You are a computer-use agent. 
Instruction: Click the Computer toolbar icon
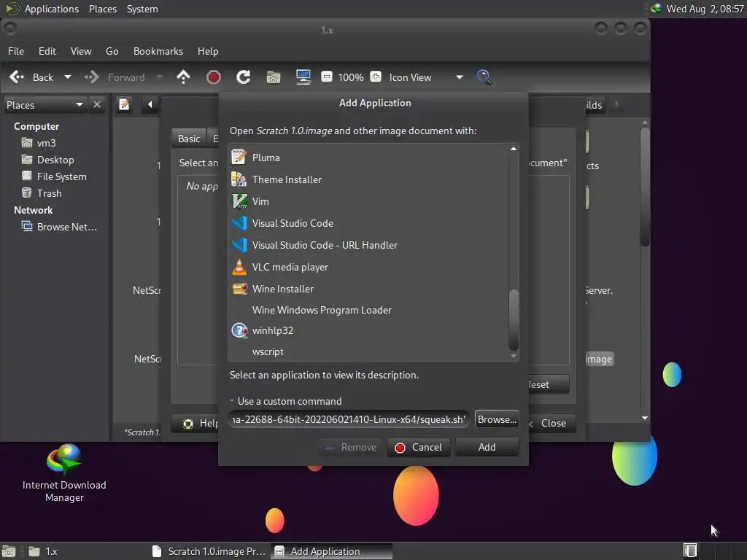[x=303, y=77]
